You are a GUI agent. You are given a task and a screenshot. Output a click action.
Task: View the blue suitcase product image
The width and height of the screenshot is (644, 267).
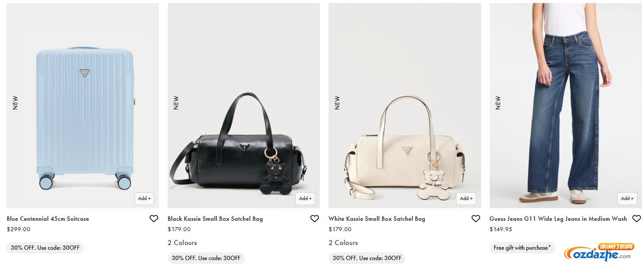coord(83,105)
